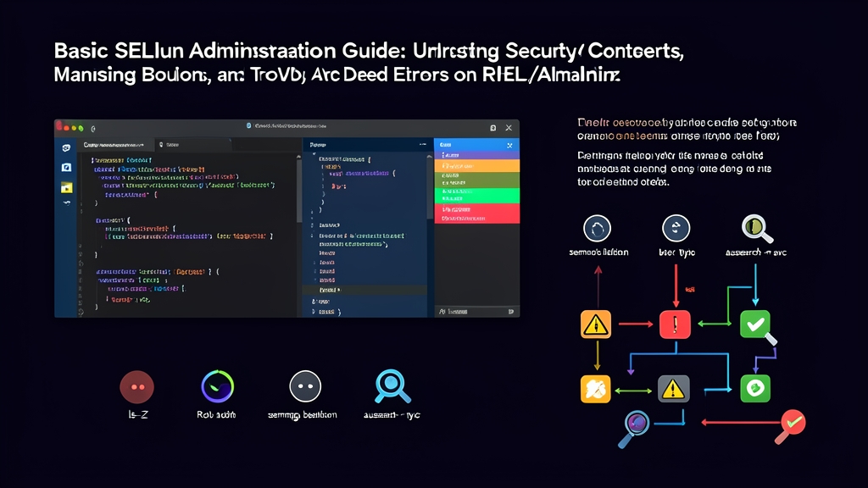This screenshot has height=488, width=868.
Task: Click the icon at right of right-panel footer
Action: pos(510,312)
